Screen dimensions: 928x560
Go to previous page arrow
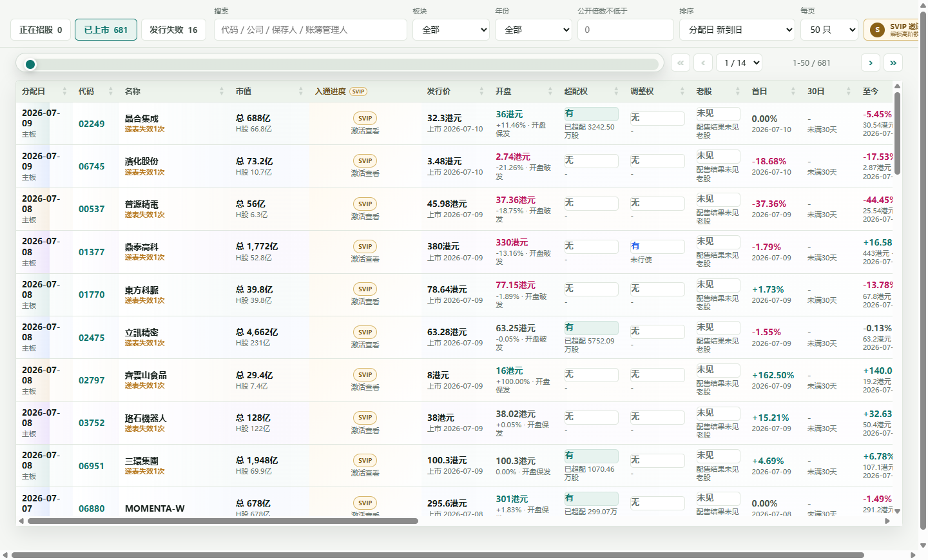tap(703, 63)
